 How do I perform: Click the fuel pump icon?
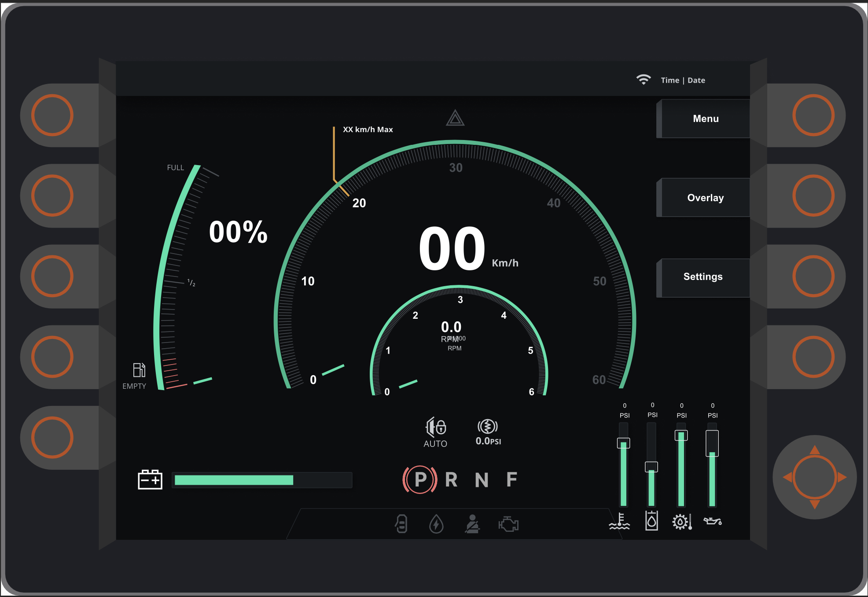point(139,370)
